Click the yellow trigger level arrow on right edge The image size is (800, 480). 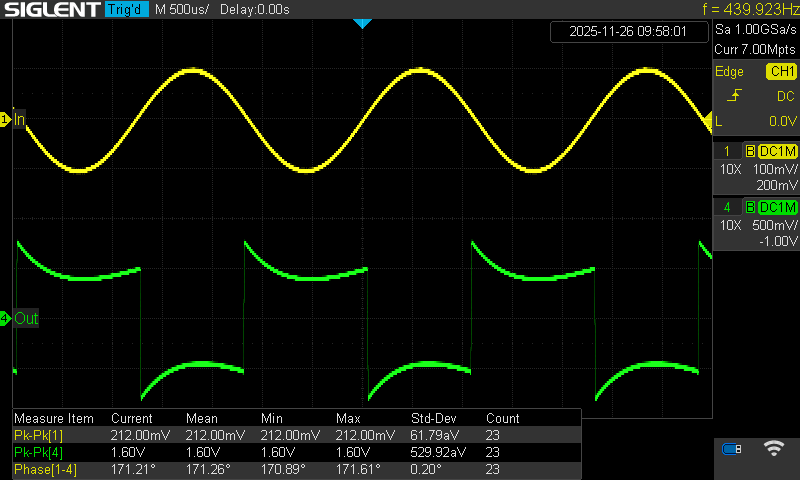click(x=708, y=119)
